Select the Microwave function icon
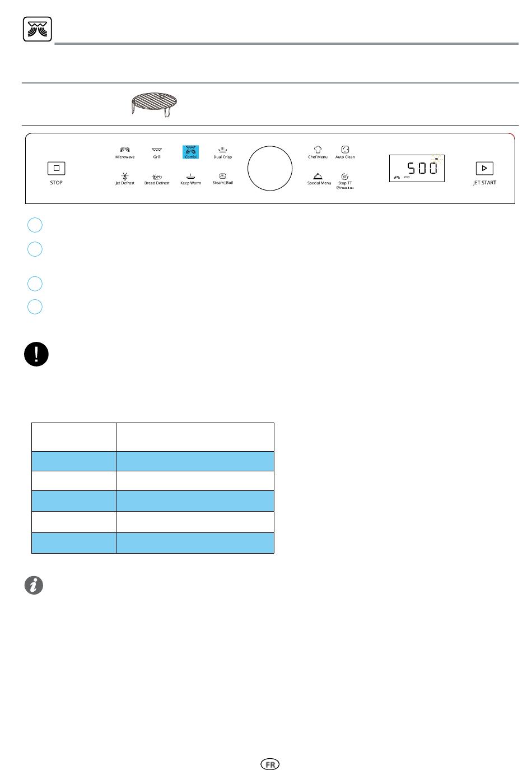532x770 pixels. [x=125, y=150]
